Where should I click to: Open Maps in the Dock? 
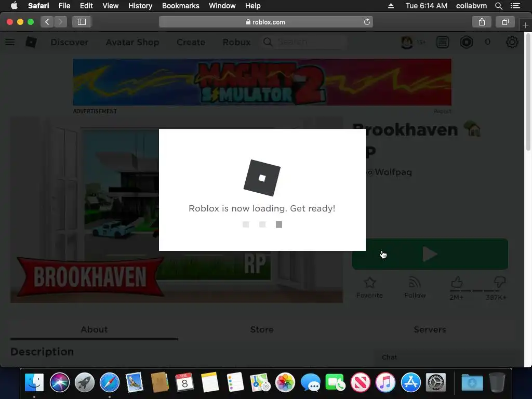point(260,382)
